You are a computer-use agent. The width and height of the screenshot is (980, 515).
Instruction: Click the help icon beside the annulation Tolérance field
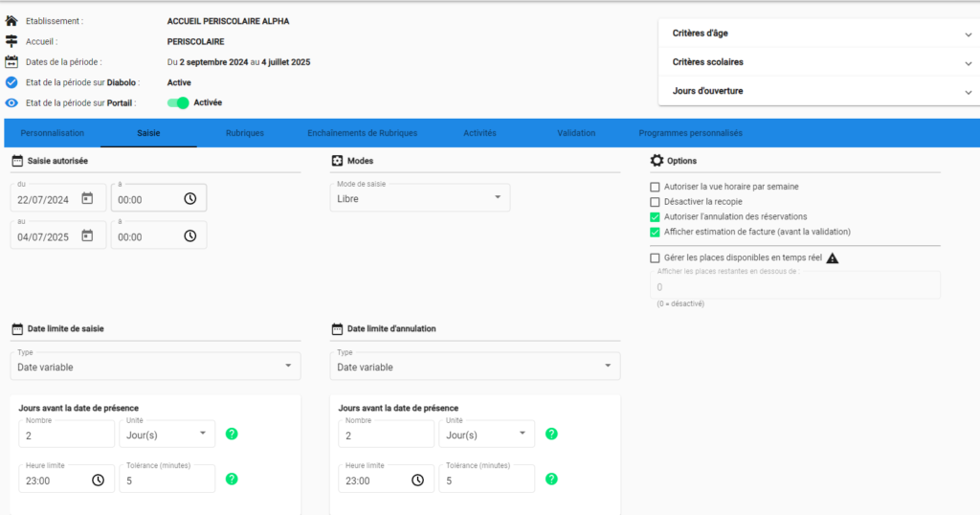[x=551, y=479]
